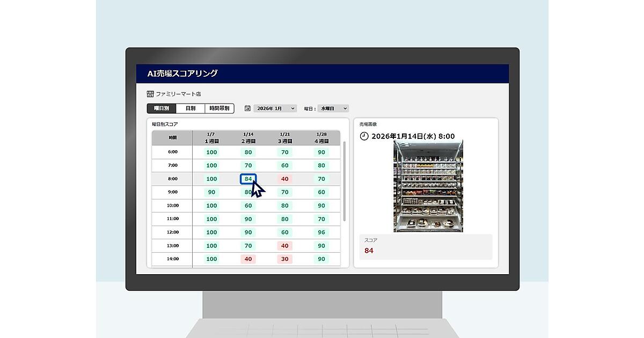Click the 時間 column header
This screenshot has width=644, height=338.
tap(172, 138)
